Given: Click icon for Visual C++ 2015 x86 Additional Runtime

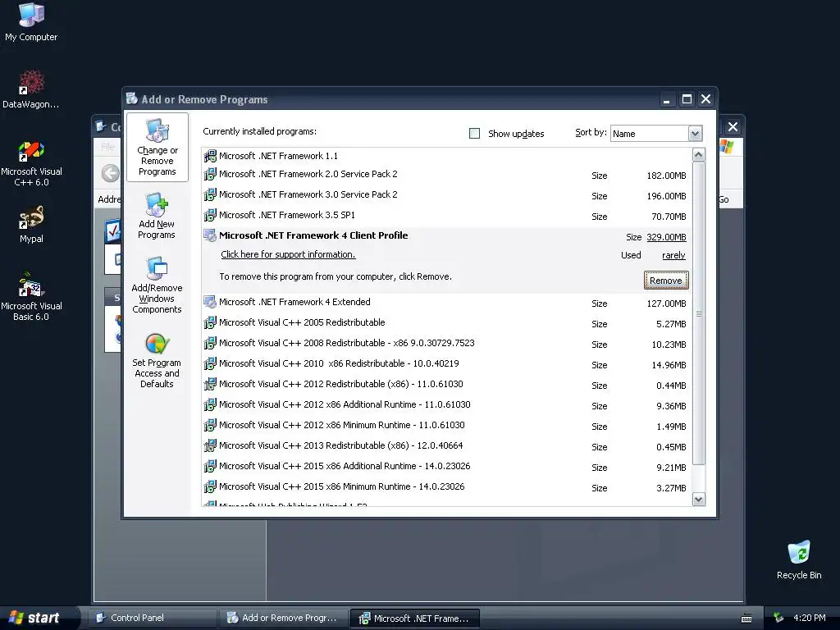Looking at the screenshot, I should [210, 466].
